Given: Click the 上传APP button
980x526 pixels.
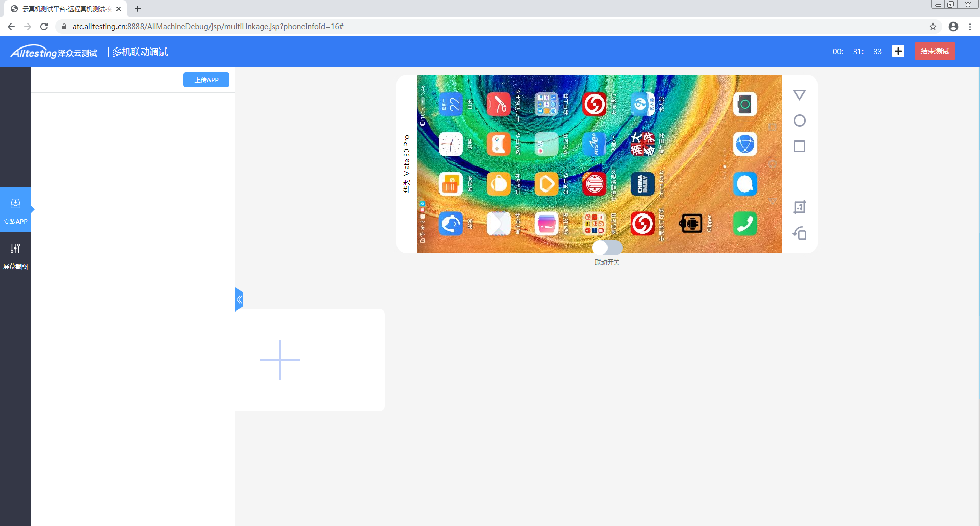Looking at the screenshot, I should click(206, 80).
